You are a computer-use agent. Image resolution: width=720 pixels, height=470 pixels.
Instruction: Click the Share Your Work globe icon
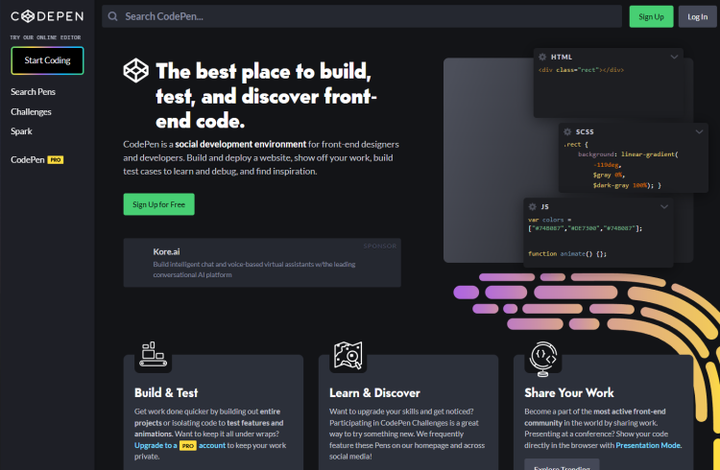click(x=543, y=358)
